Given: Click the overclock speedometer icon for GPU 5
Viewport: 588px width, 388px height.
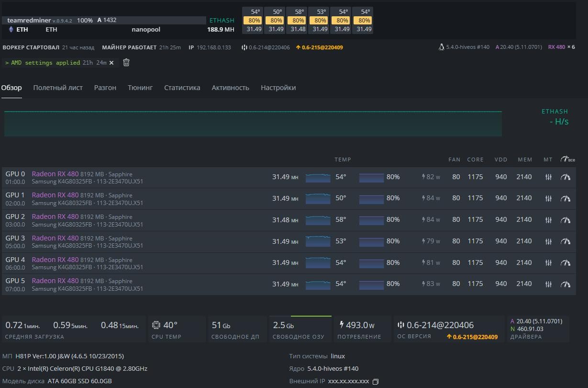Looking at the screenshot, I should 566,284.
